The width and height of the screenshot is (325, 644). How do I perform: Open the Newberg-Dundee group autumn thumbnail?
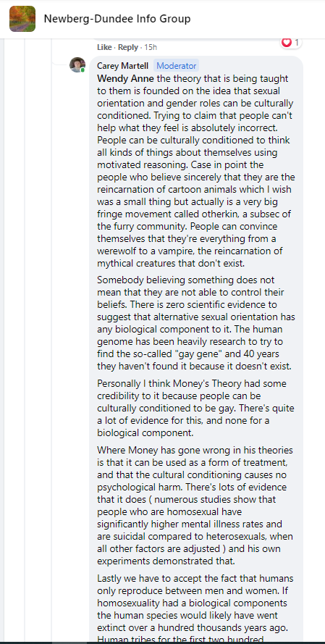coord(22,19)
